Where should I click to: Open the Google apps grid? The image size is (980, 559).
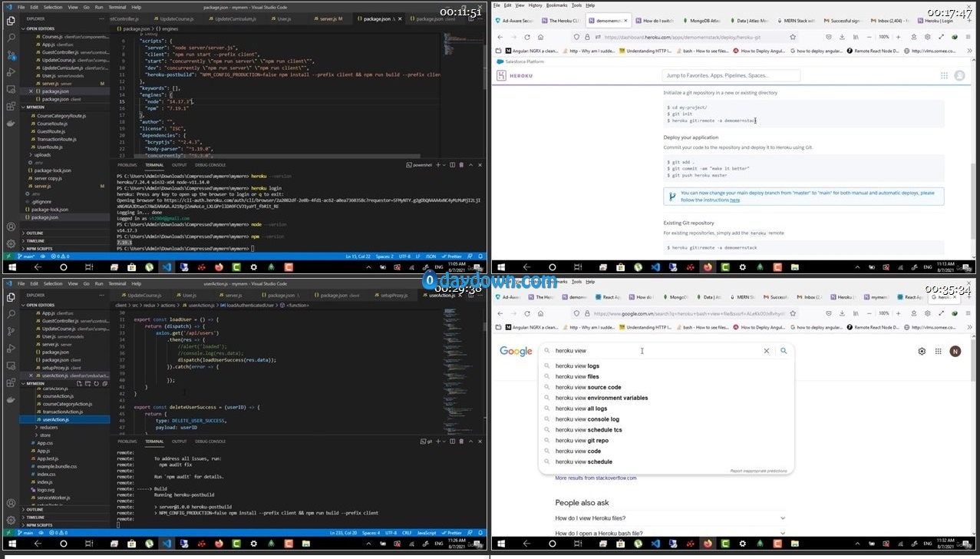[938, 351]
